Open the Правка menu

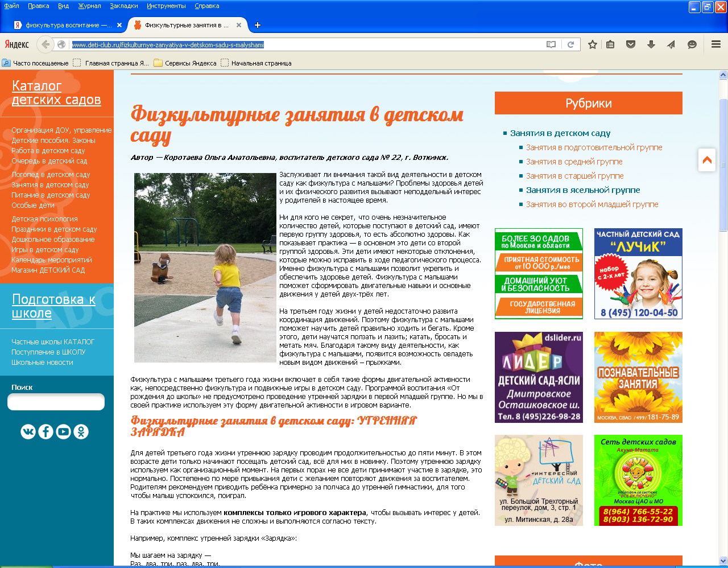click(x=38, y=6)
